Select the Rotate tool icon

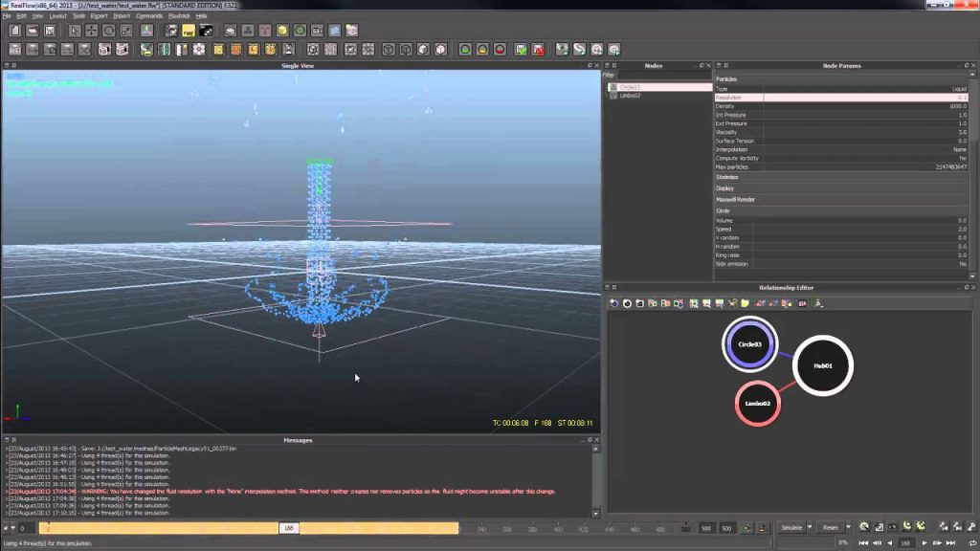click(x=109, y=30)
